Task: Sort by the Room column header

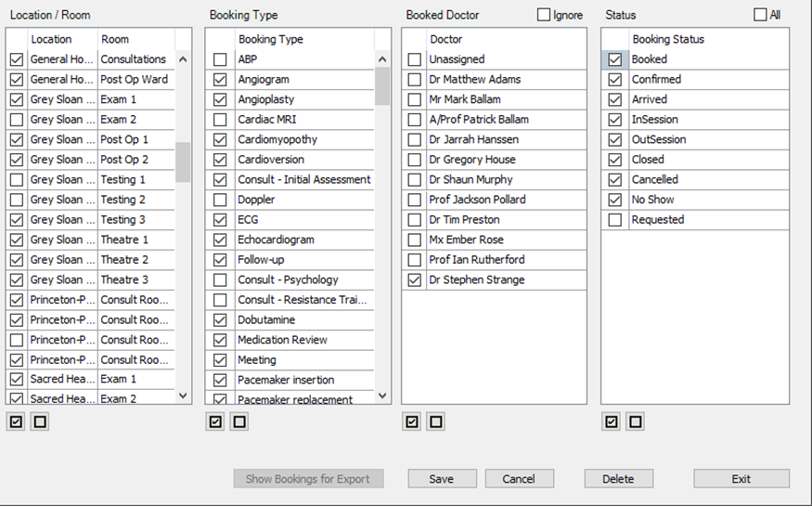Action: click(x=135, y=39)
